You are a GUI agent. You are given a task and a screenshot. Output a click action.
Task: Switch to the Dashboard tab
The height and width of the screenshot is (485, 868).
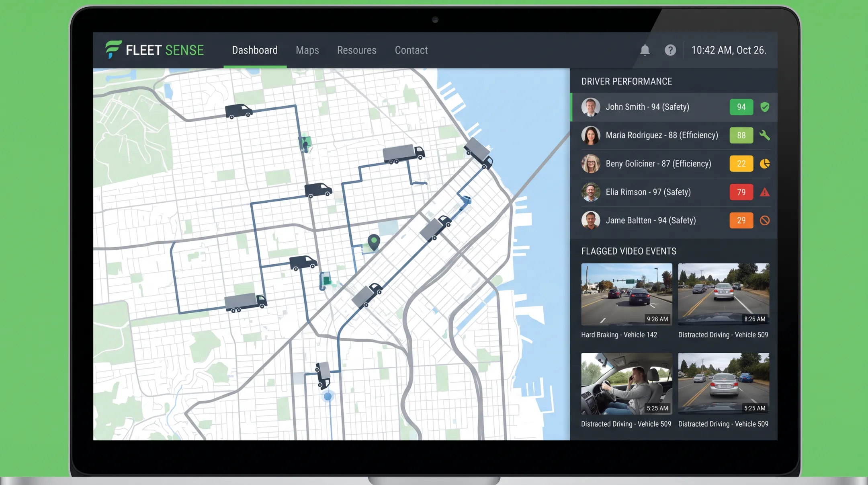(x=255, y=50)
